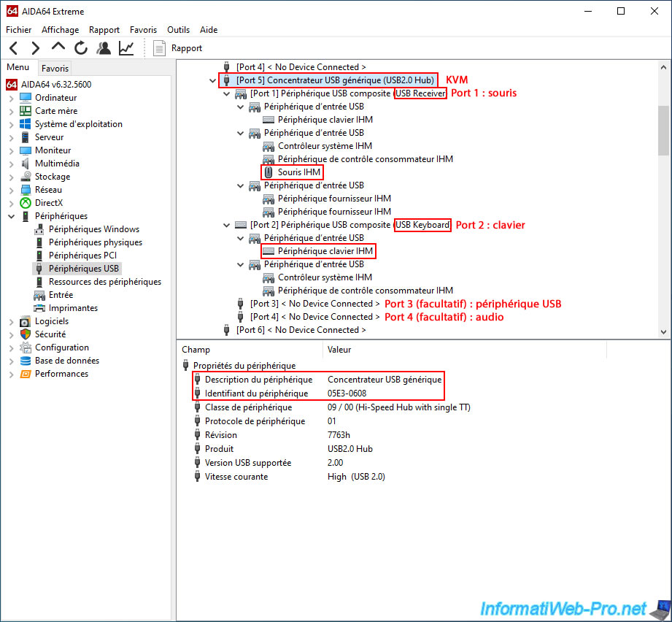The height and width of the screenshot is (622, 672).
Task: Open the Fichier menu
Action: click(19, 30)
